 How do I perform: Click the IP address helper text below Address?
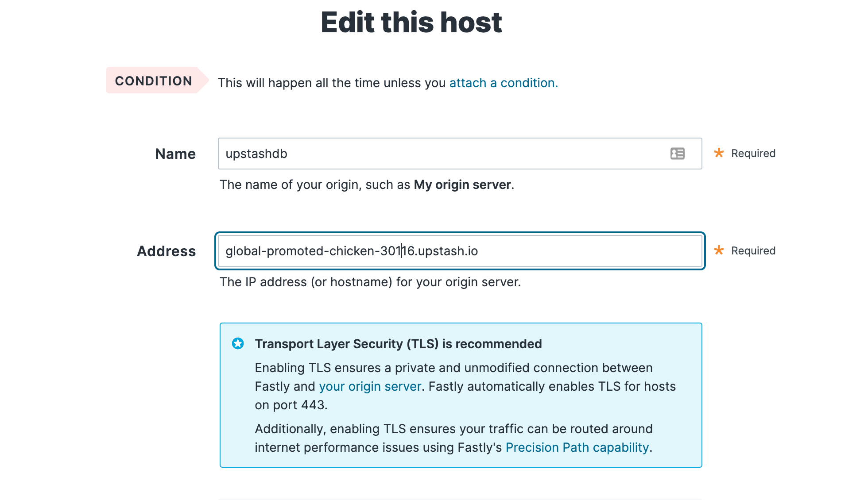371,282
